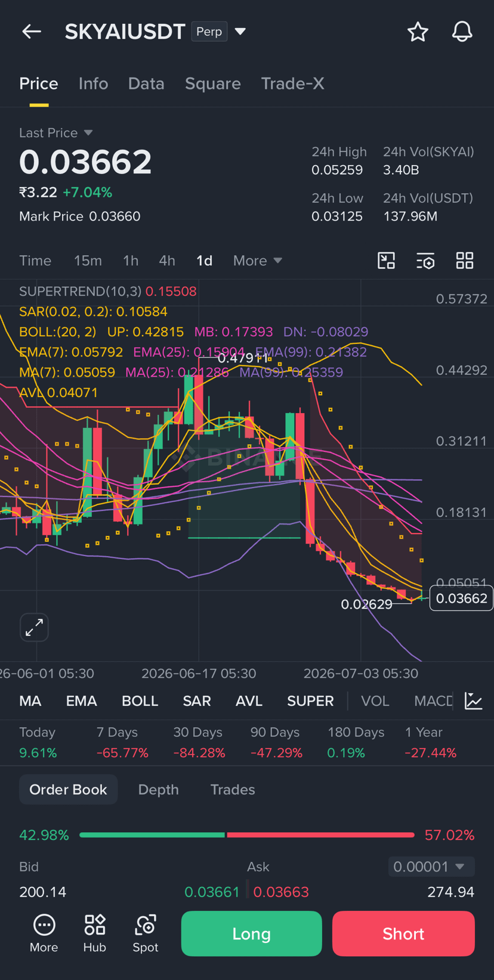Switch to the Trade-X tab
Screen dimensions: 494x980
click(292, 83)
